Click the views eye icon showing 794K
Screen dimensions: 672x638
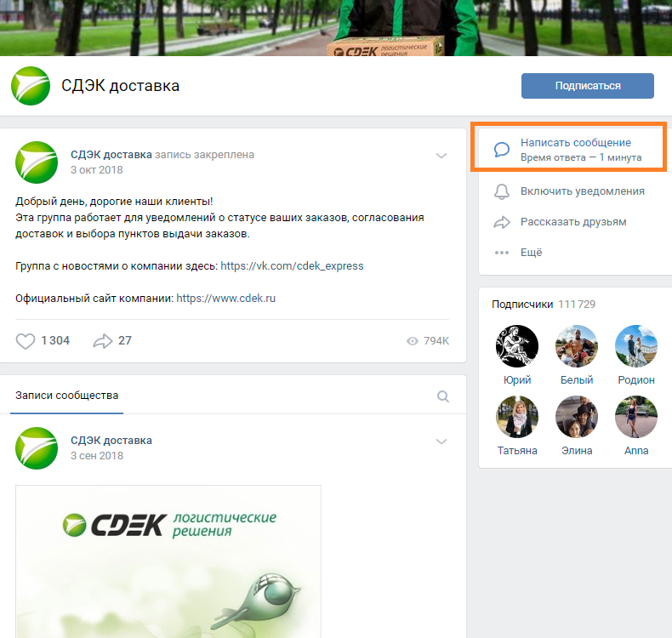click(412, 341)
